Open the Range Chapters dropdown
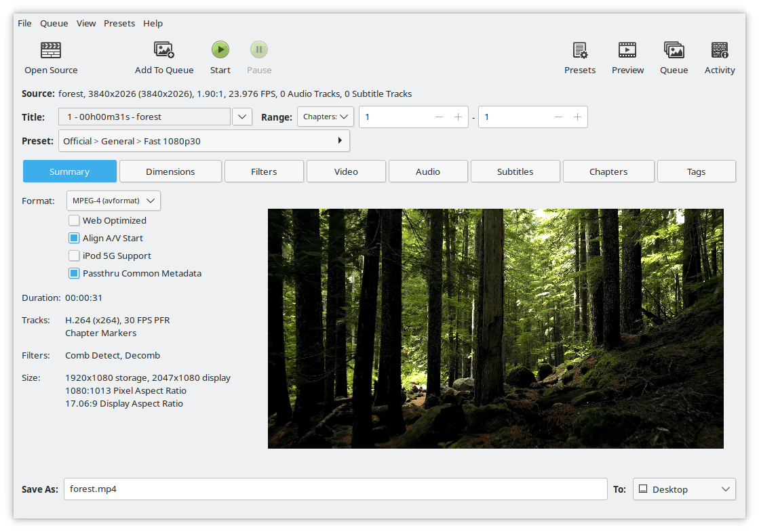Screen dimensions: 759x532 326,117
